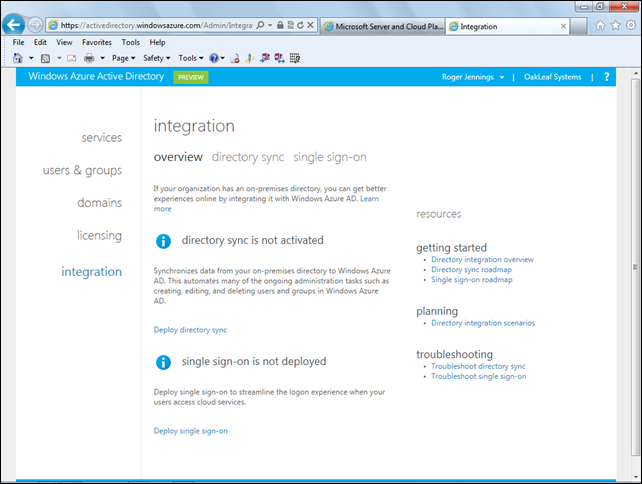The width and height of the screenshot is (642, 484).
Task: Click the Print icon
Action: (89, 58)
